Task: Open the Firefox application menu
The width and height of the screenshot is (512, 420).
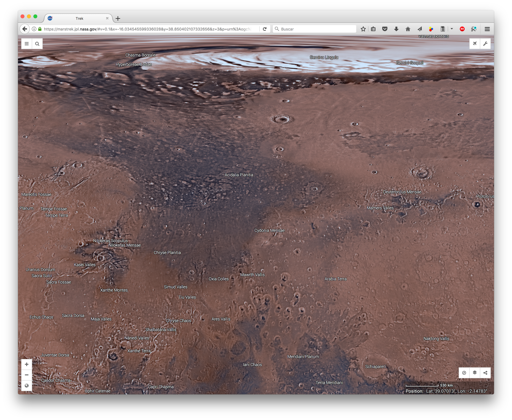Action: tap(487, 29)
